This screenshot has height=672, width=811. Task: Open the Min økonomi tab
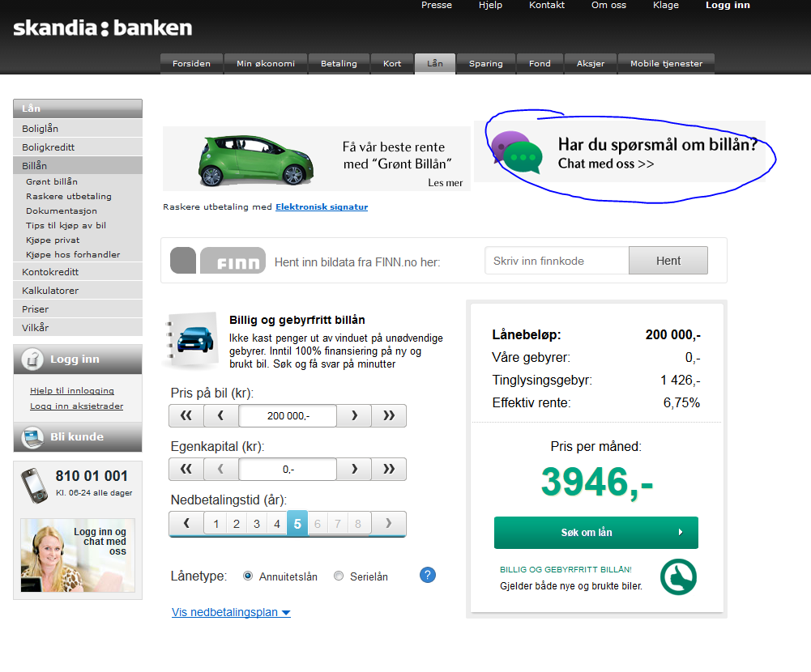click(x=266, y=64)
